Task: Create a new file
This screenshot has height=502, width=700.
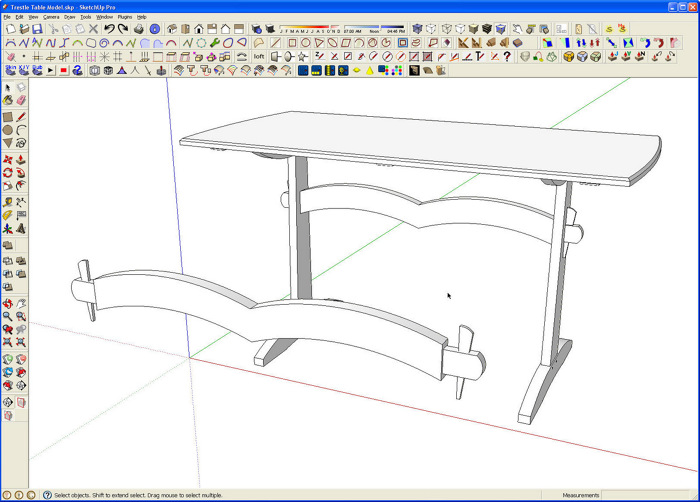Action: 10,29
